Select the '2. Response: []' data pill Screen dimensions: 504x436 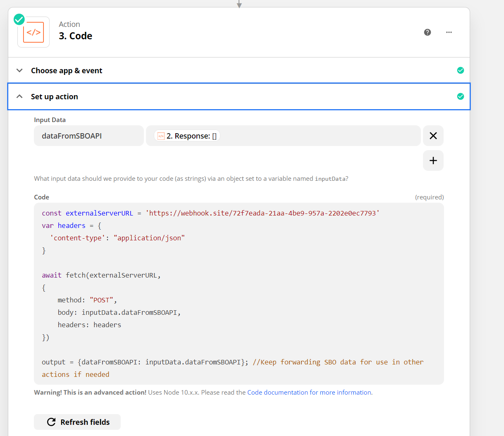(x=187, y=136)
